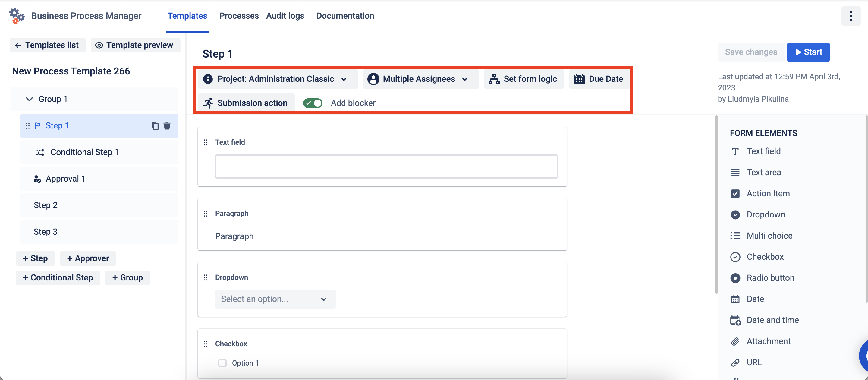Delete Step 1 using trash icon
868x380 pixels.
point(167,126)
